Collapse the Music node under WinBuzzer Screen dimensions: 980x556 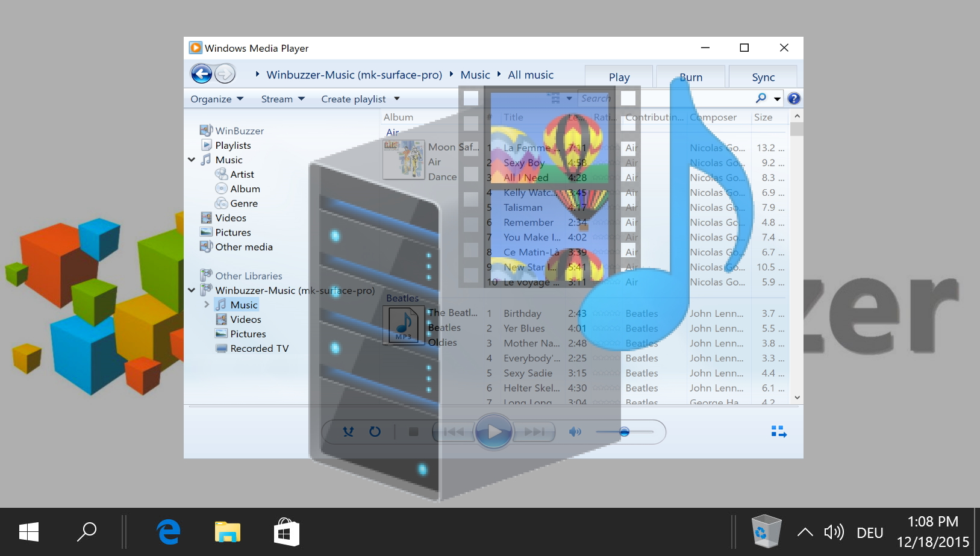[192, 160]
